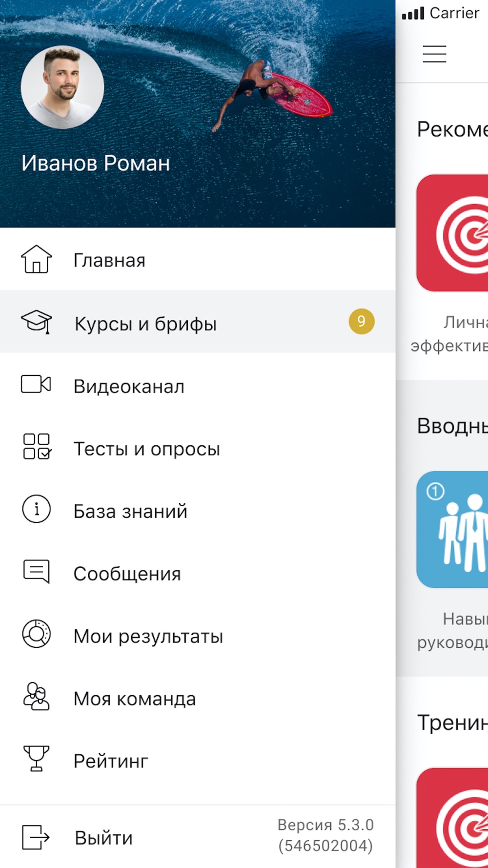488x868 pixels.
Task: Tap the house icon for Главная
Action: pyautogui.click(x=36, y=259)
